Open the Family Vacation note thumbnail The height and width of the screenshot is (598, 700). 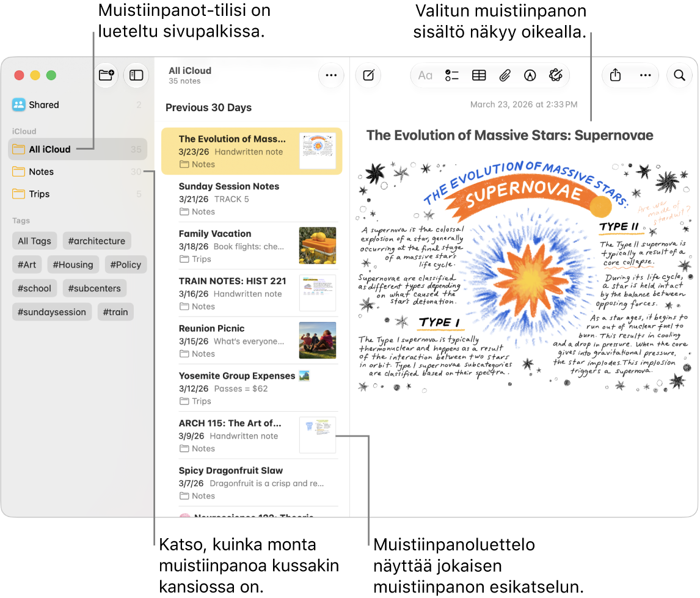[x=318, y=246]
